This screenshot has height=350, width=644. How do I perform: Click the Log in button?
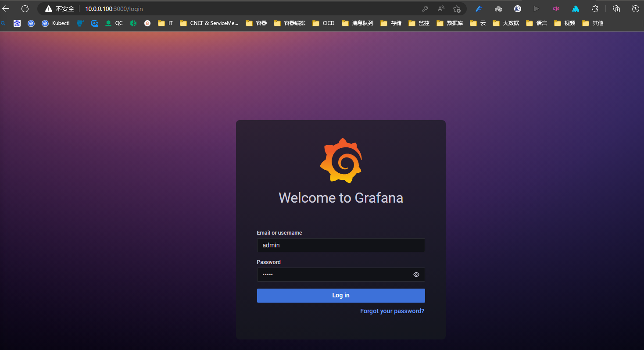pos(341,296)
